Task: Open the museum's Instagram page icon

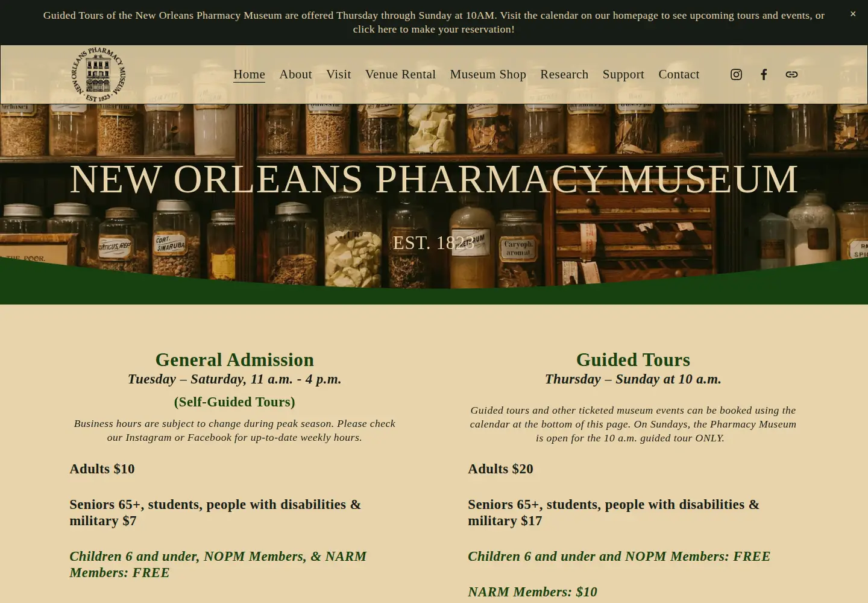Action: [736, 74]
